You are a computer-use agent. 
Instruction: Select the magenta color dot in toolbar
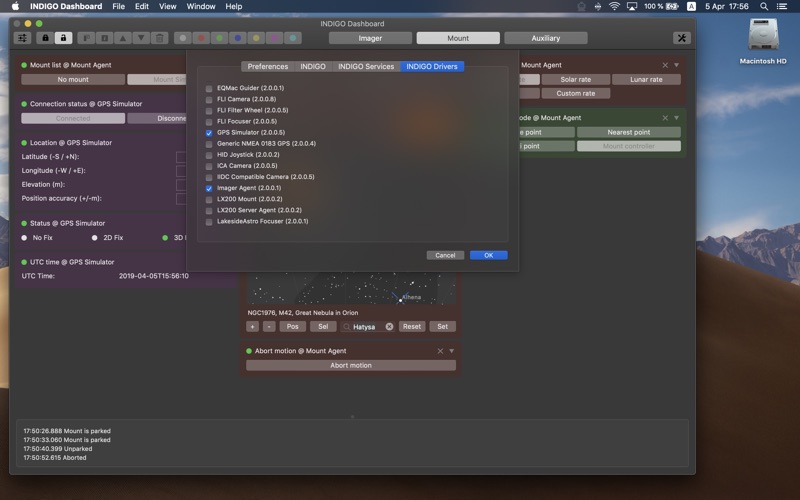point(274,38)
